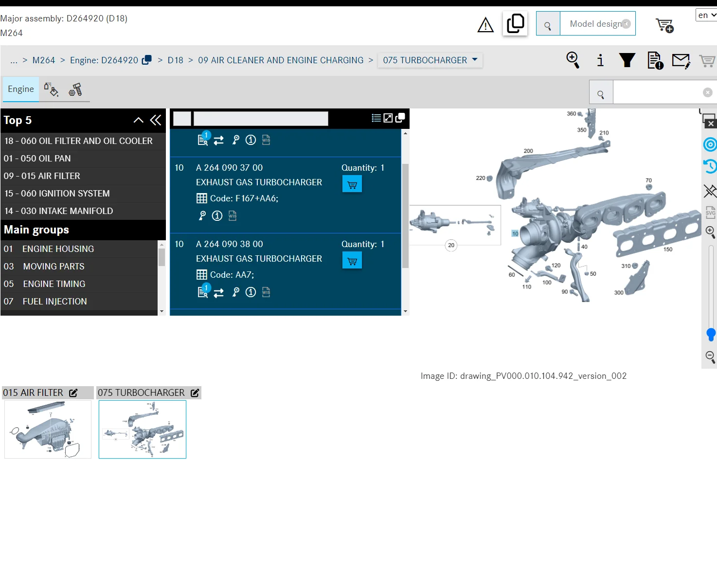This screenshot has height=588, width=717.
Task: Click the envelope with pencil feedback icon
Action: tap(681, 61)
